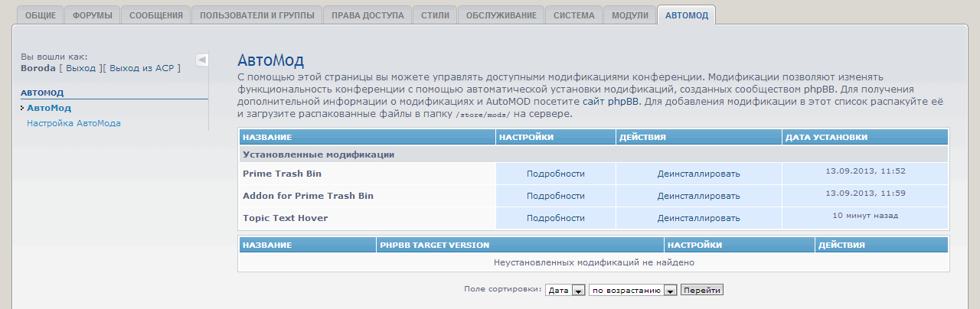Open the «Форумы» tab
This screenshot has width=980, height=309.
coord(92,15)
